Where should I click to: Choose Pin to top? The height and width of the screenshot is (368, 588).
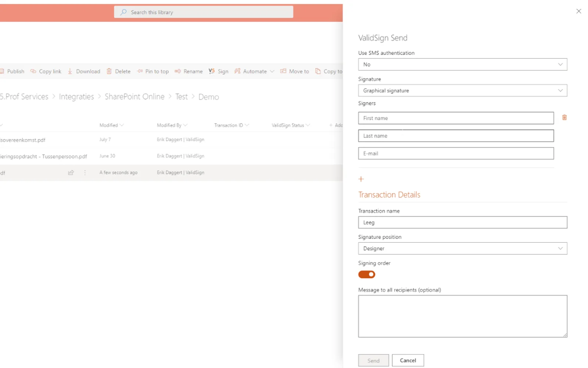(x=153, y=71)
